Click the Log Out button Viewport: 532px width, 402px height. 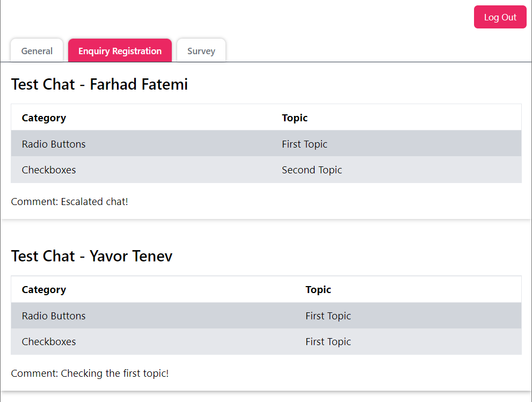(500, 17)
